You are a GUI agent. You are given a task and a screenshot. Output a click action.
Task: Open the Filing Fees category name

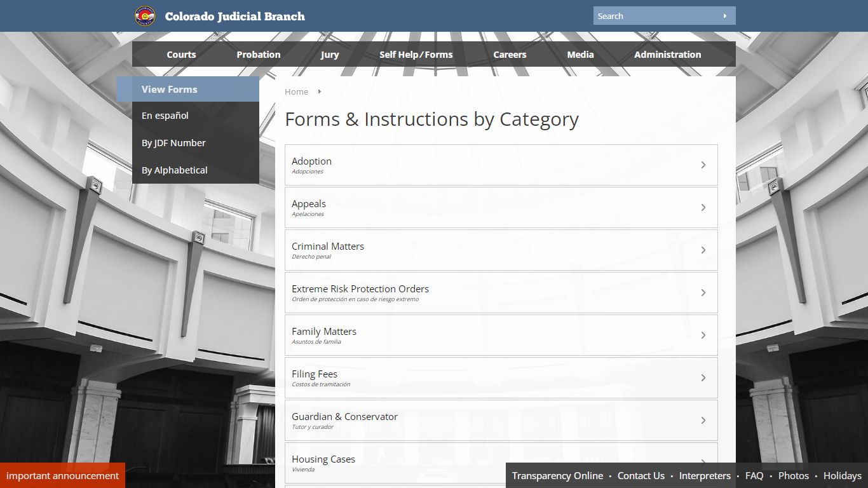tap(315, 374)
